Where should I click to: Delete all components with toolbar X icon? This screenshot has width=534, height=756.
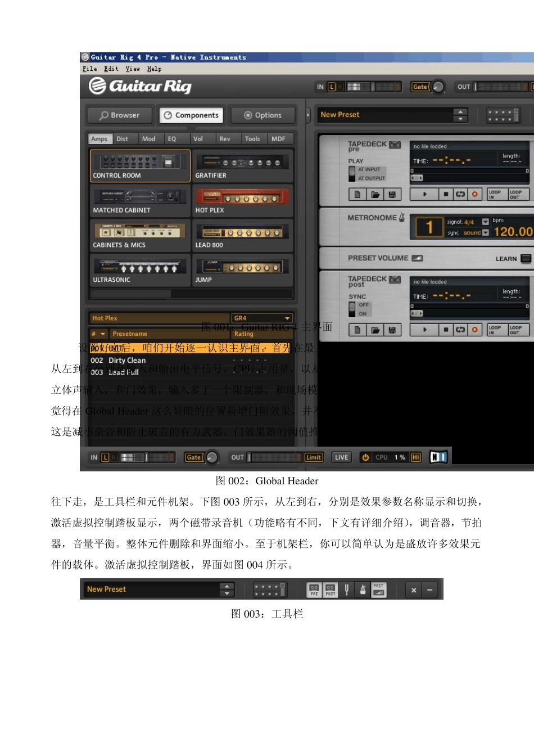click(414, 590)
